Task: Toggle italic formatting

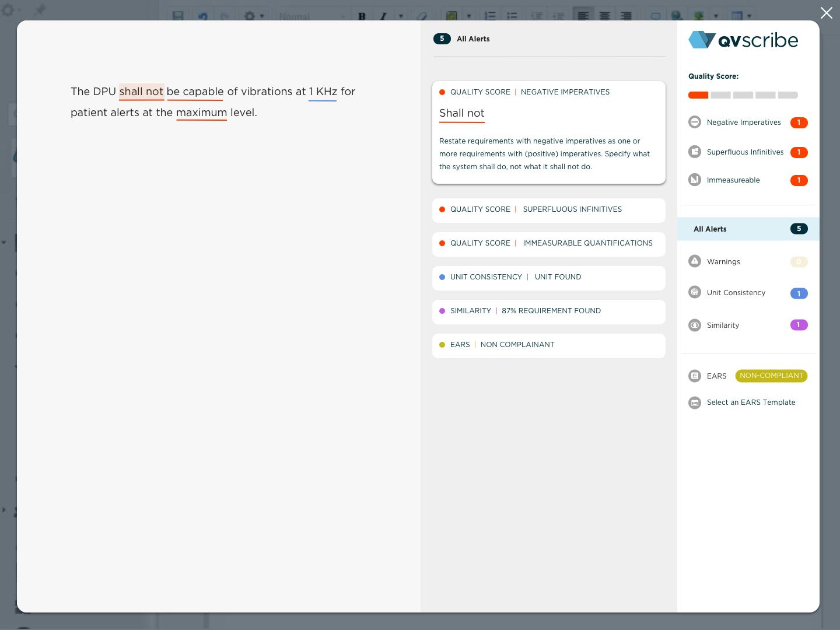Action: coord(383,16)
